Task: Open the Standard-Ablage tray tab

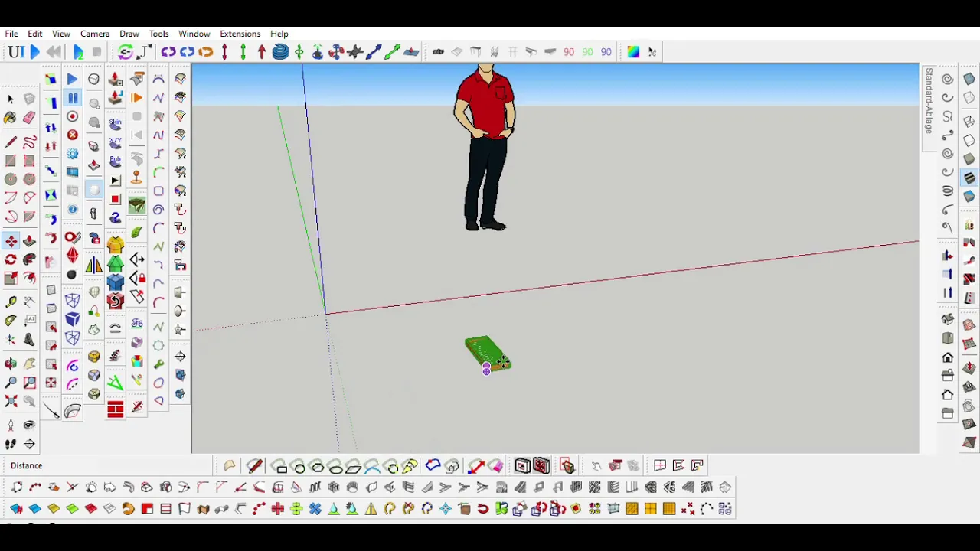Action: (929, 100)
